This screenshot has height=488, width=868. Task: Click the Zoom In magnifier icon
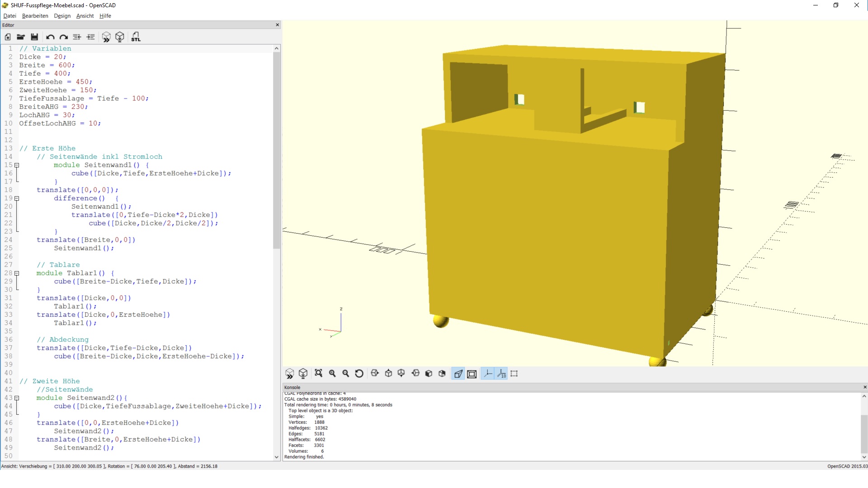point(332,374)
